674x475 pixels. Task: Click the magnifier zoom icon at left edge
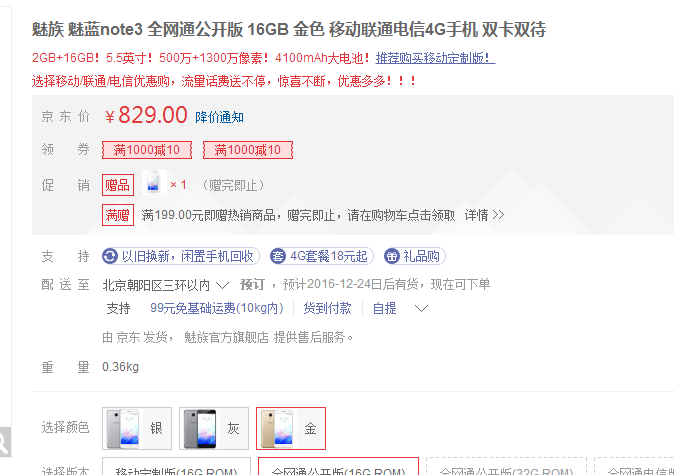[3, 442]
